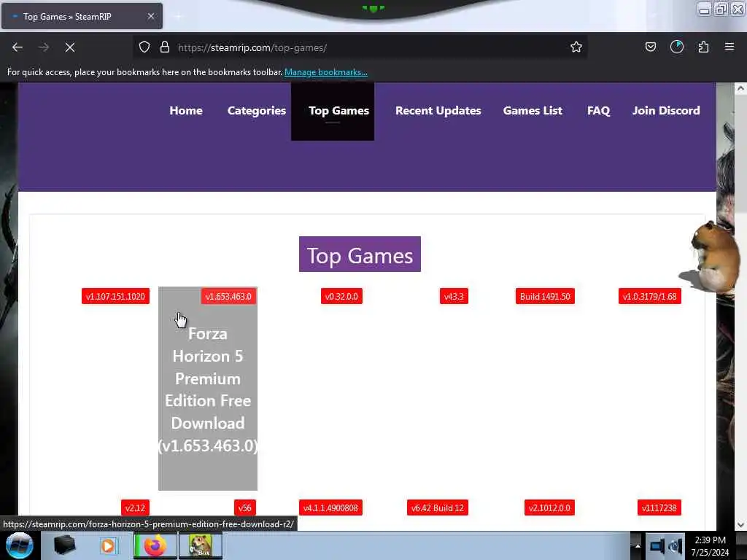Open the Recent Updates menu item
Image resolution: width=747 pixels, height=560 pixels.
[x=438, y=111]
